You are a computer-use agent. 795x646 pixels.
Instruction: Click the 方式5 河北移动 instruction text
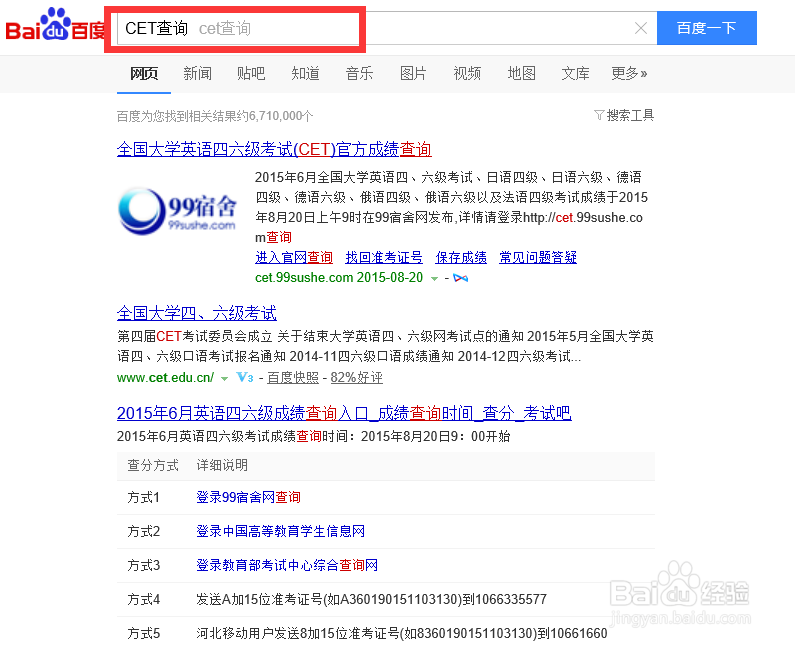402,633
